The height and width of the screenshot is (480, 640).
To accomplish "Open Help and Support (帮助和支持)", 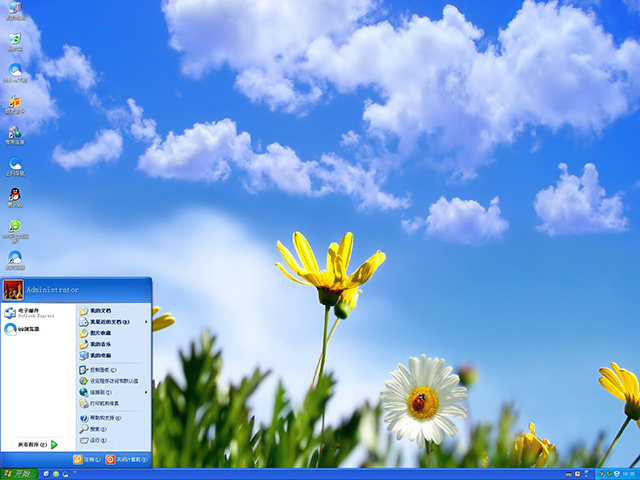I will tap(103, 417).
